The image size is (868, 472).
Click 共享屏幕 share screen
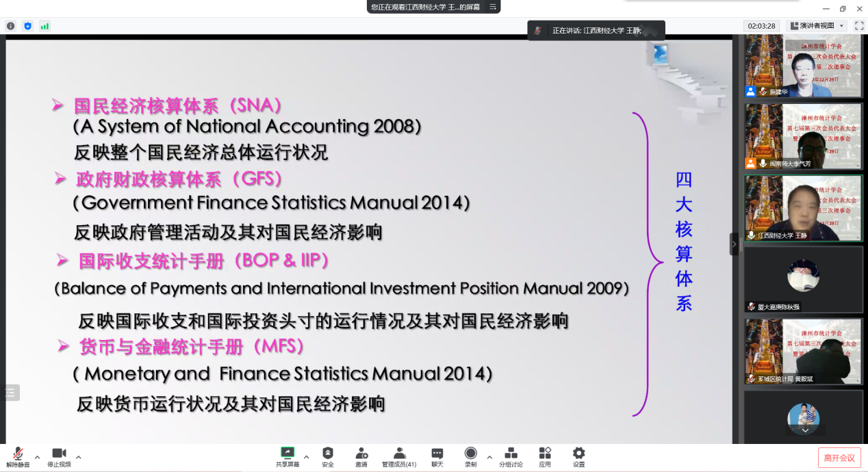pyautogui.click(x=288, y=456)
